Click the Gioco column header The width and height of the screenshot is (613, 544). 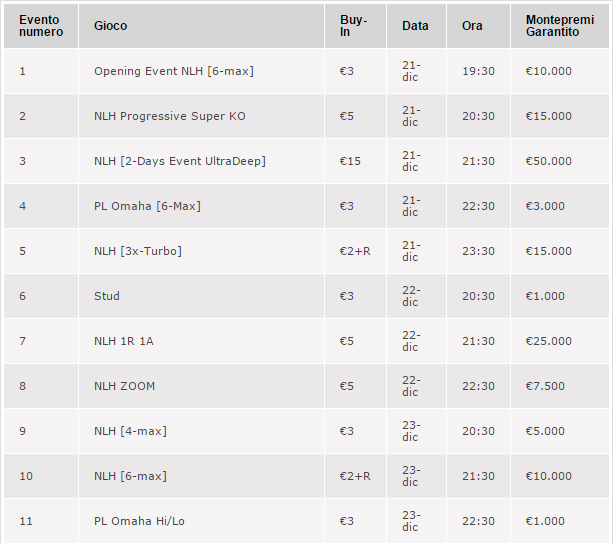pyautogui.click(x=201, y=26)
